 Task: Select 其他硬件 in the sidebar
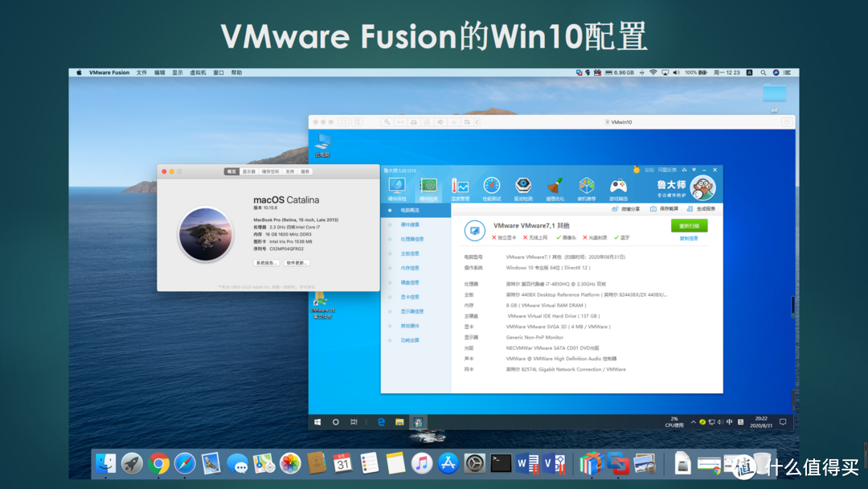[x=416, y=326]
